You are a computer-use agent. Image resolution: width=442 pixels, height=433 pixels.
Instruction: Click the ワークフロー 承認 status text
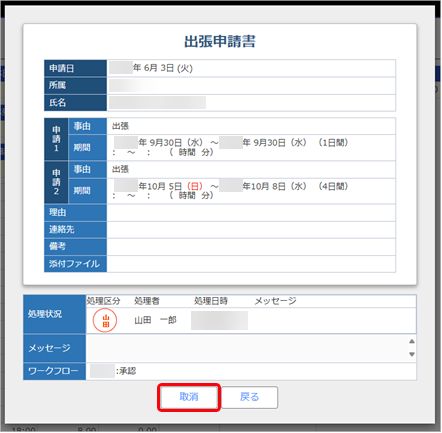tap(126, 371)
